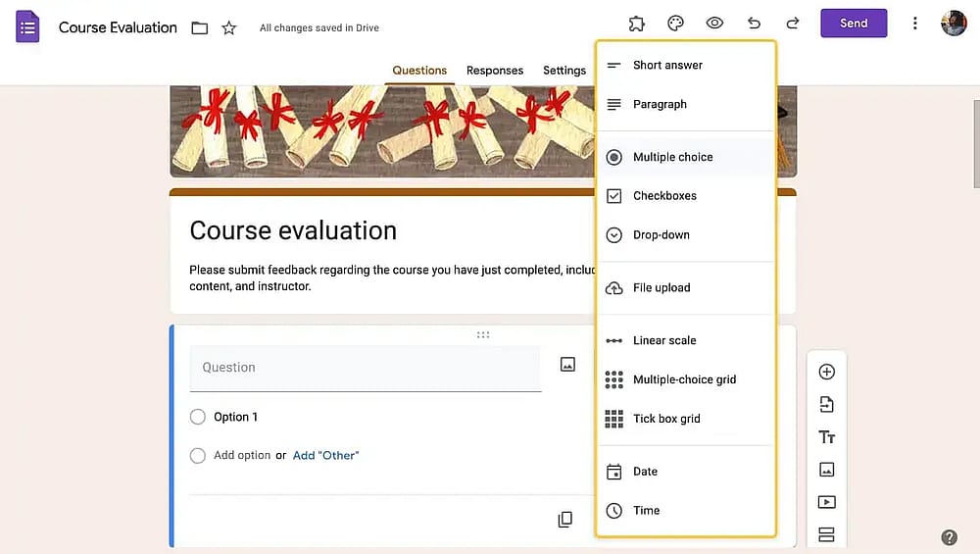
Task: Choose Date question type
Action: click(x=686, y=472)
